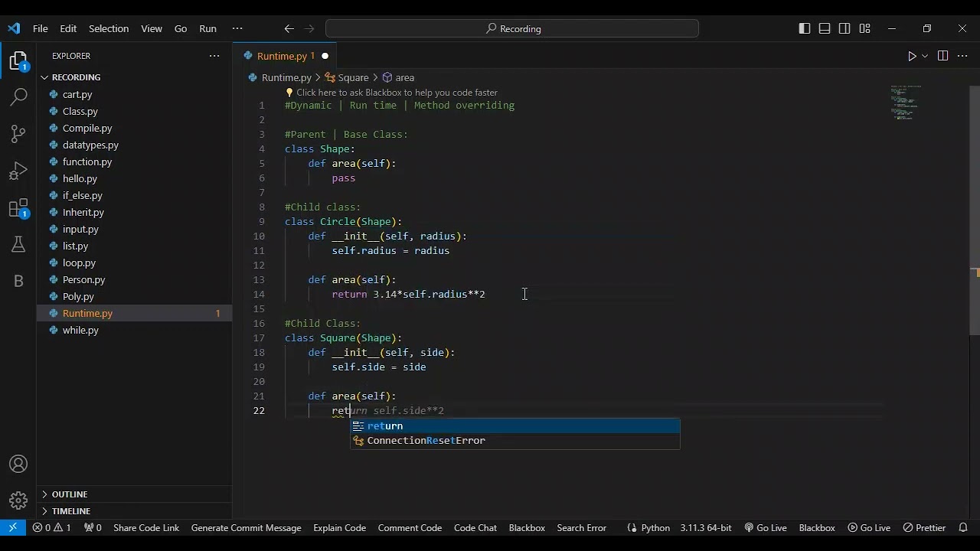The image size is (980, 551).
Task: Click Prettier in status bar
Action: coord(924,527)
